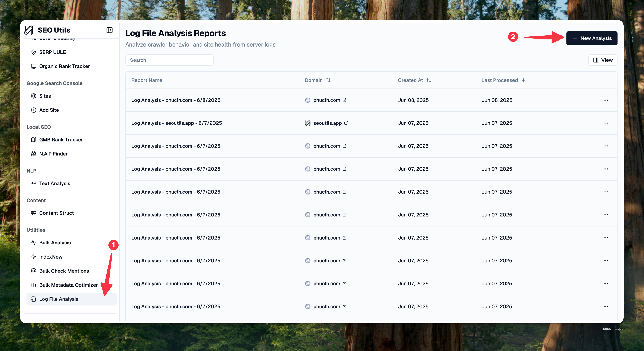The height and width of the screenshot is (351, 644).
Task: Open the View columns menu
Action: pos(603,60)
